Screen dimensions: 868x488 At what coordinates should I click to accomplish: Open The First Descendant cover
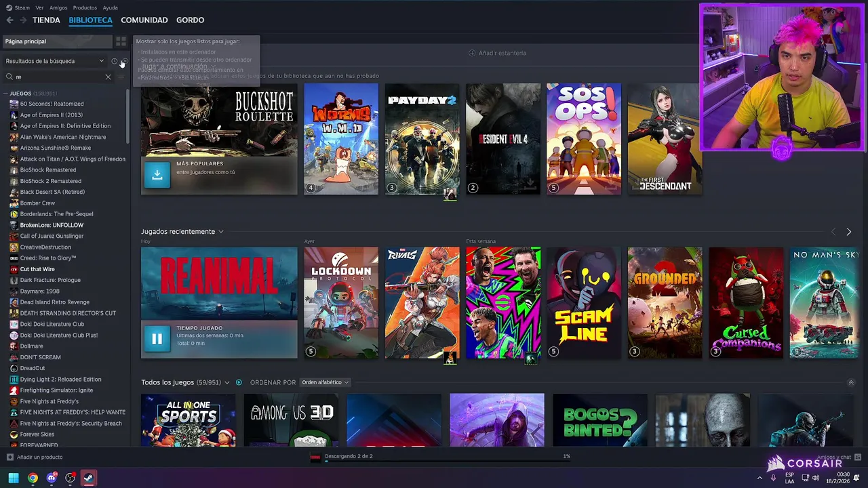(x=665, y=139)
